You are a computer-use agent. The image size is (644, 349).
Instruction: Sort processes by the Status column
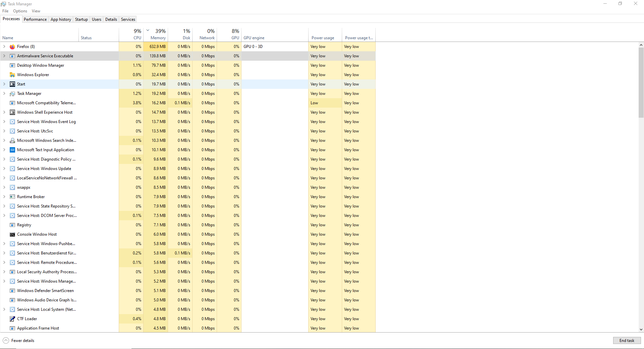tap(99, 35)
